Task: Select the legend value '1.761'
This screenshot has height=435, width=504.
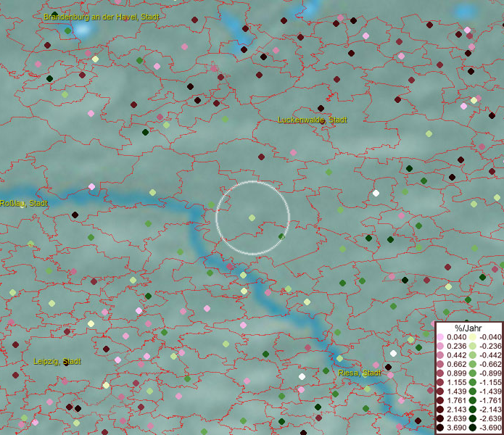Action: [456, 401]
